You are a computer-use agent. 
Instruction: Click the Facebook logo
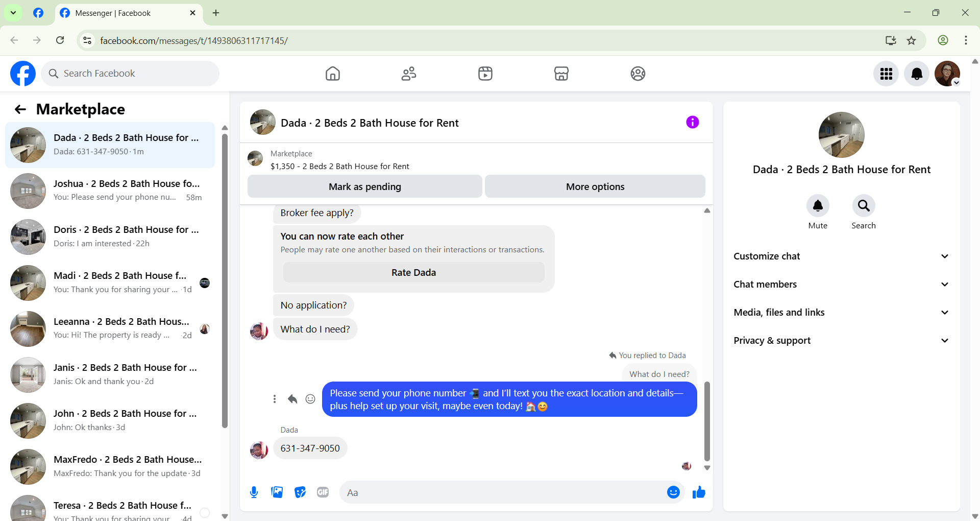(x=23, y=74)
